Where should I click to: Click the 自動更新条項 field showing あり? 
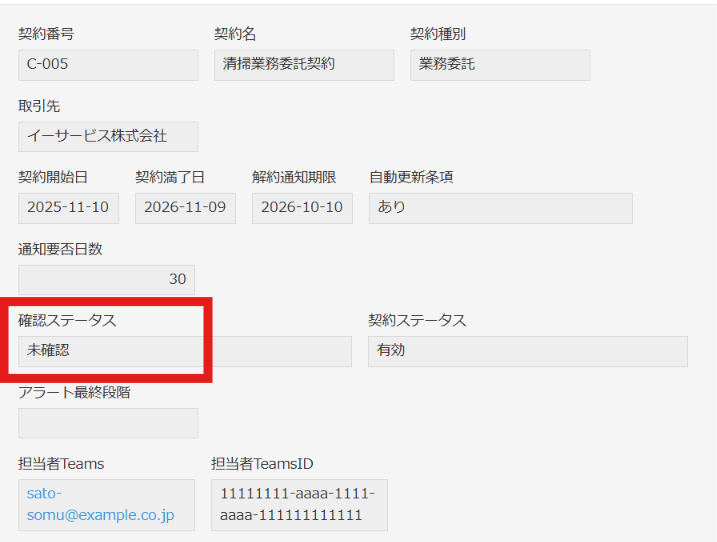(x=501, y=208)
